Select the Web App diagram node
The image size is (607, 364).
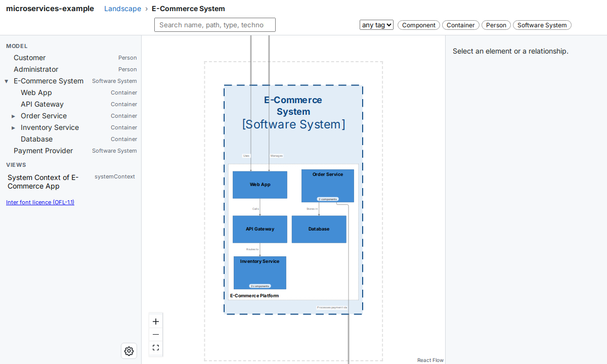coord(260,185)
